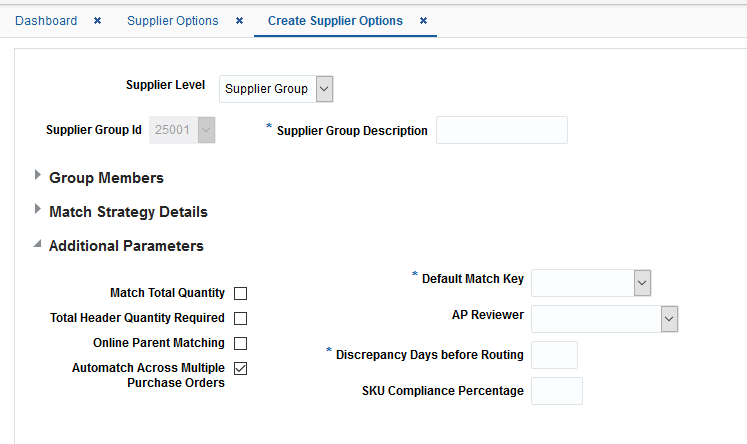Close the Create Supplier Options tab
Viewport: 747px width, 444px height.
[x=424, y=21]
